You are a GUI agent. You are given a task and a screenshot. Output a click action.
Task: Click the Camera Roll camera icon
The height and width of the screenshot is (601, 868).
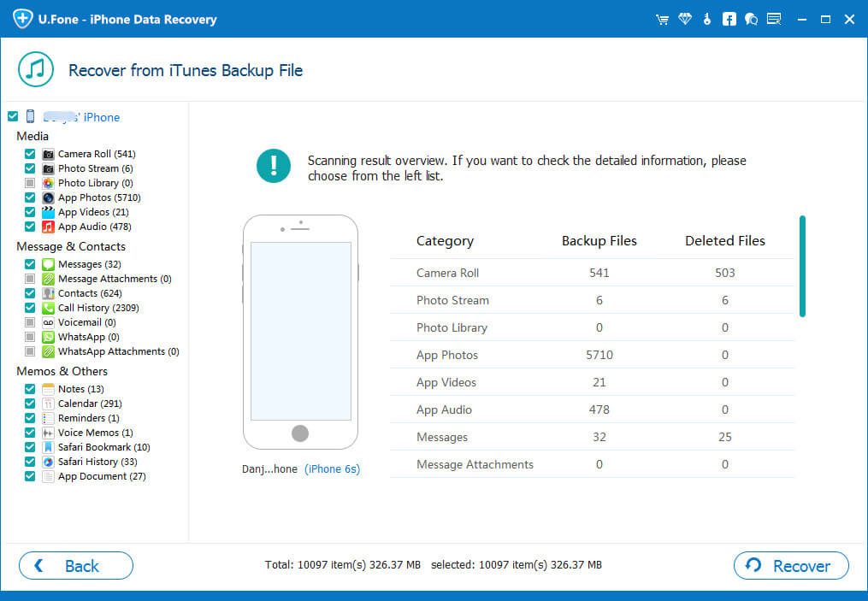[x=48, y=154]
